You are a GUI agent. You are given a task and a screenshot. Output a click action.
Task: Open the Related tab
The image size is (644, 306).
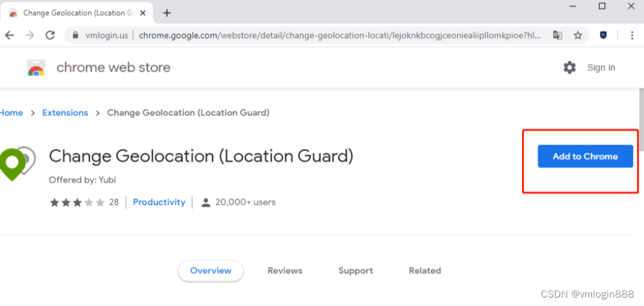pyautogui.click(x=425, y=271)
